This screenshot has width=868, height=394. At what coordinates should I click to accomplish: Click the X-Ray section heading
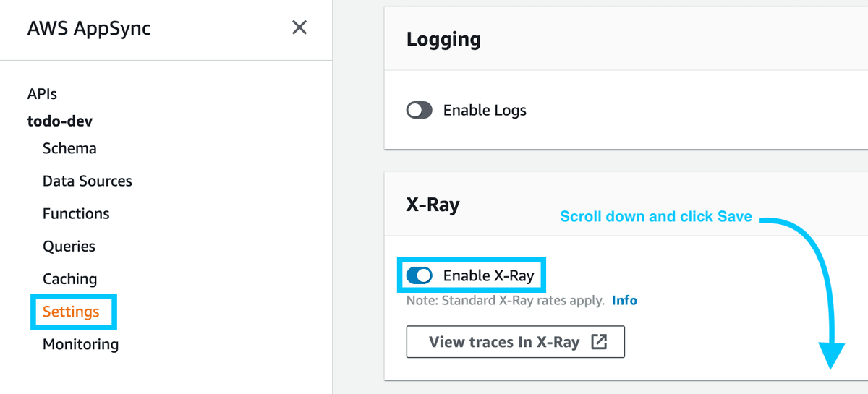433,205
